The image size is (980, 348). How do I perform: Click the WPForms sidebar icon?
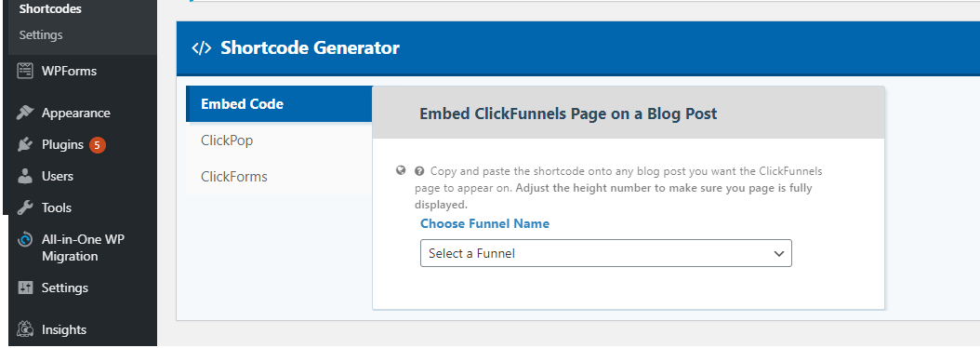coord(25,71)
